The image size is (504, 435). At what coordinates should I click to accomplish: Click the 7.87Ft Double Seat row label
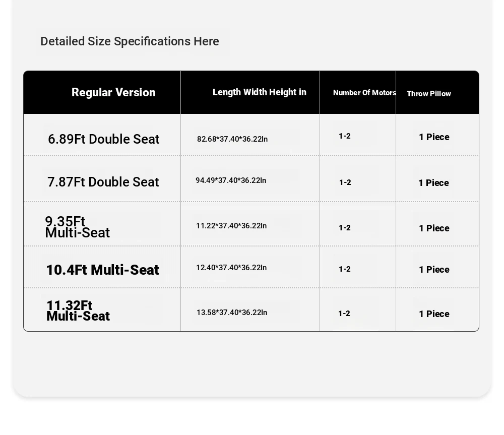coord(103,182)
